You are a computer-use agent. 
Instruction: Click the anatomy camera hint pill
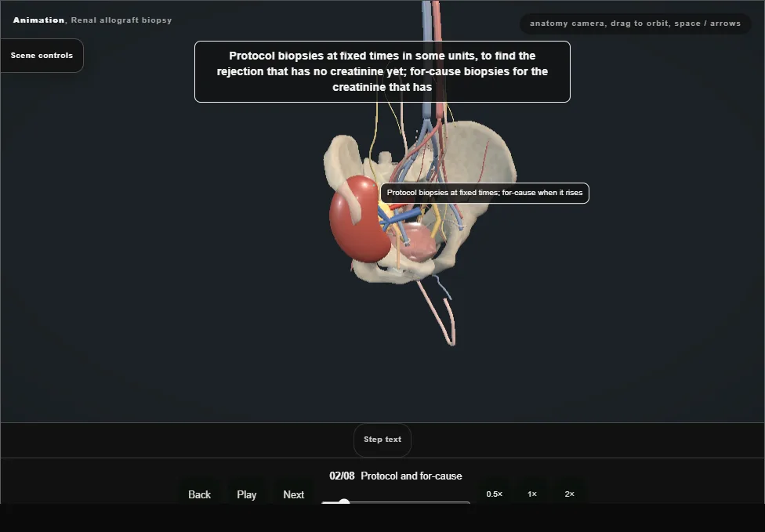[x=635, y=24]
